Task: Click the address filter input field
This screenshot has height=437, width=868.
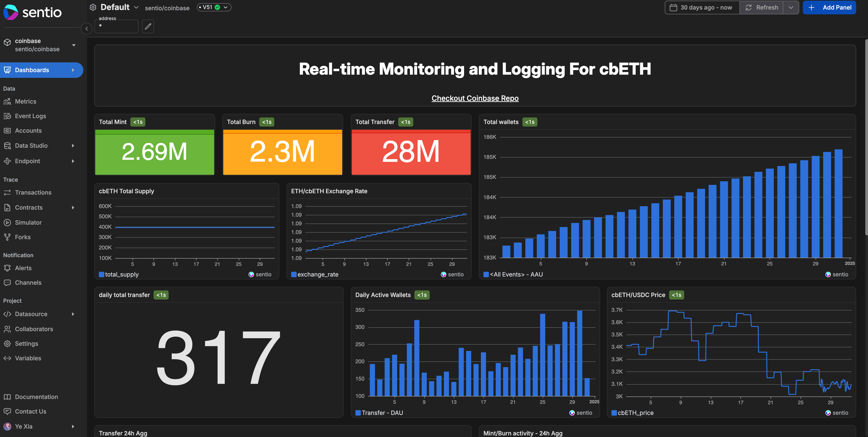Action: click(116, 26)
